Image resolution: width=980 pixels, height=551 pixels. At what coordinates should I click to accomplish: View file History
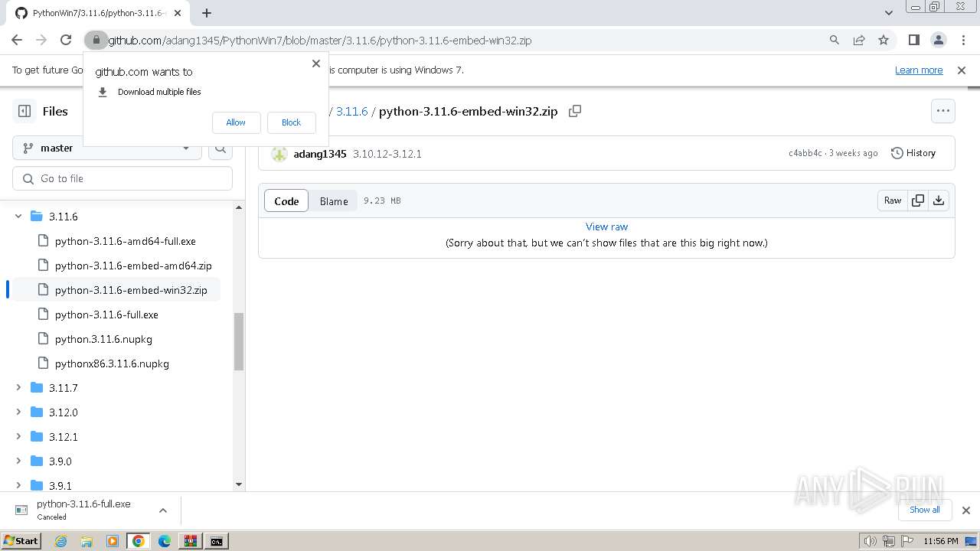tap(913, 153)
